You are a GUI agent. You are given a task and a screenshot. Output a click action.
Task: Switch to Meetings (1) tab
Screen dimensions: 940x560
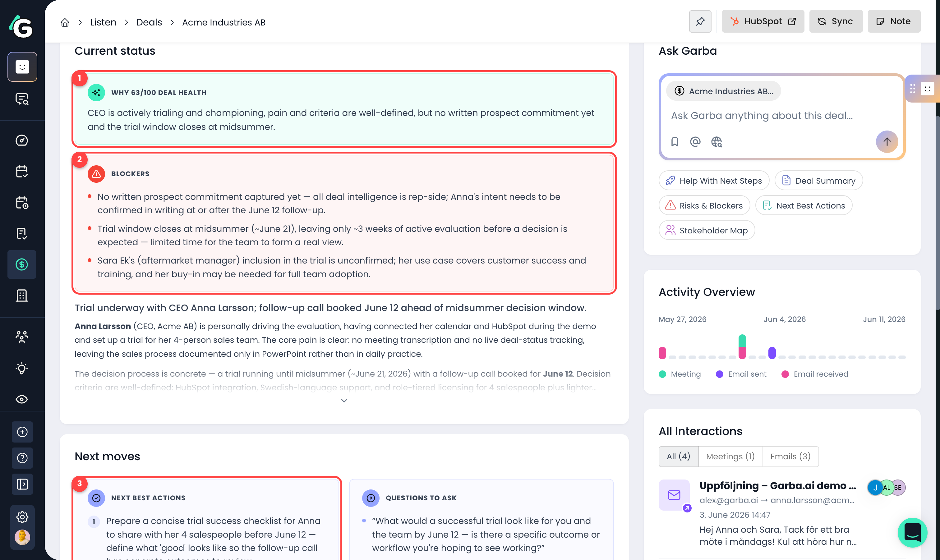tap(730, 457)
